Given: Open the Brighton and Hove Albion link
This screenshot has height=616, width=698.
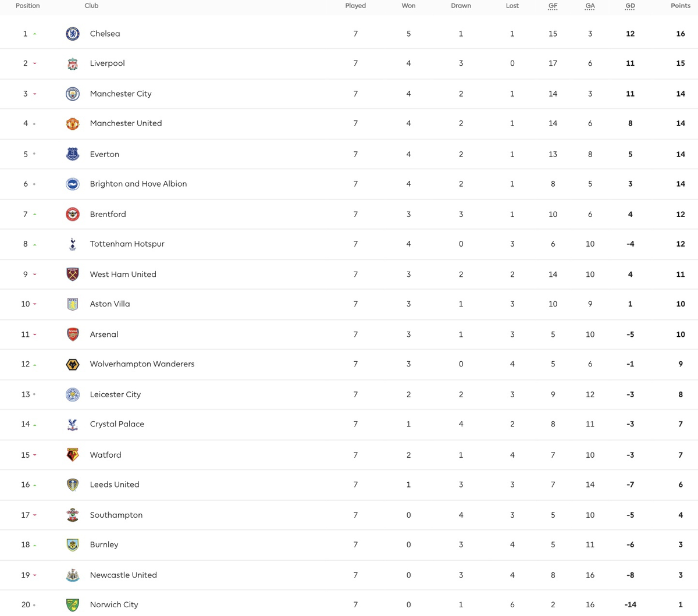Looking at the screenshot, I should 138,184.
